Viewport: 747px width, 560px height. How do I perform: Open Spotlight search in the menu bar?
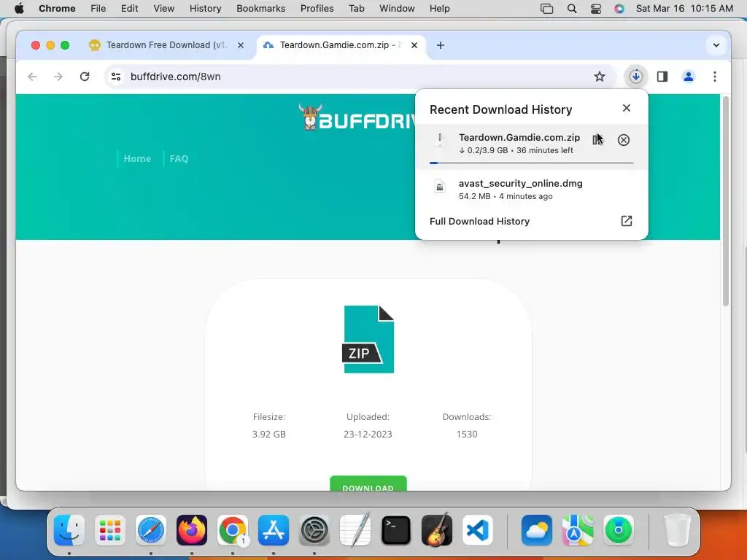(x=572, y=9)
